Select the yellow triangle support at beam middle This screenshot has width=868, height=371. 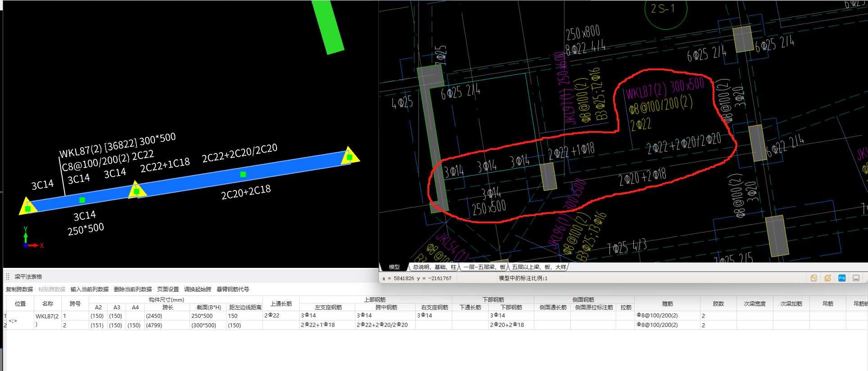[136, 190]
